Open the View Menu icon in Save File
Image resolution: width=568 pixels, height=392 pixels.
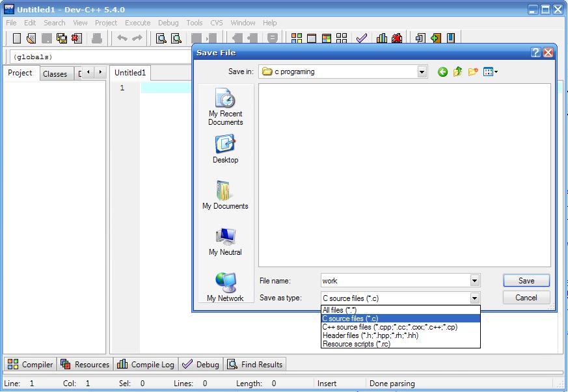[x=490, y=72]
